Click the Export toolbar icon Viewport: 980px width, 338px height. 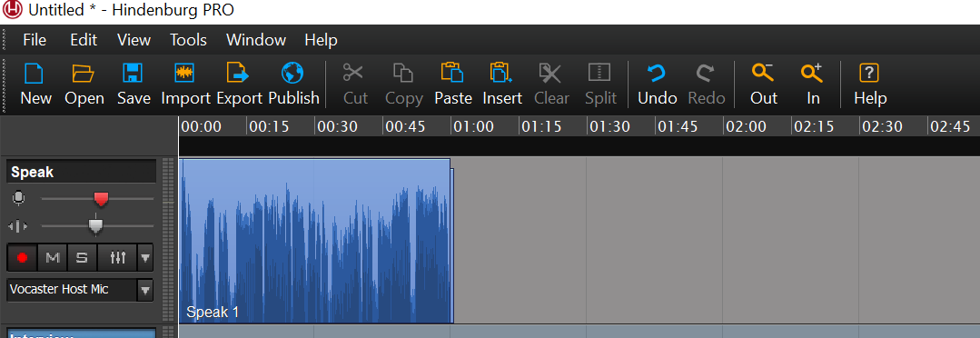(238, 74)
